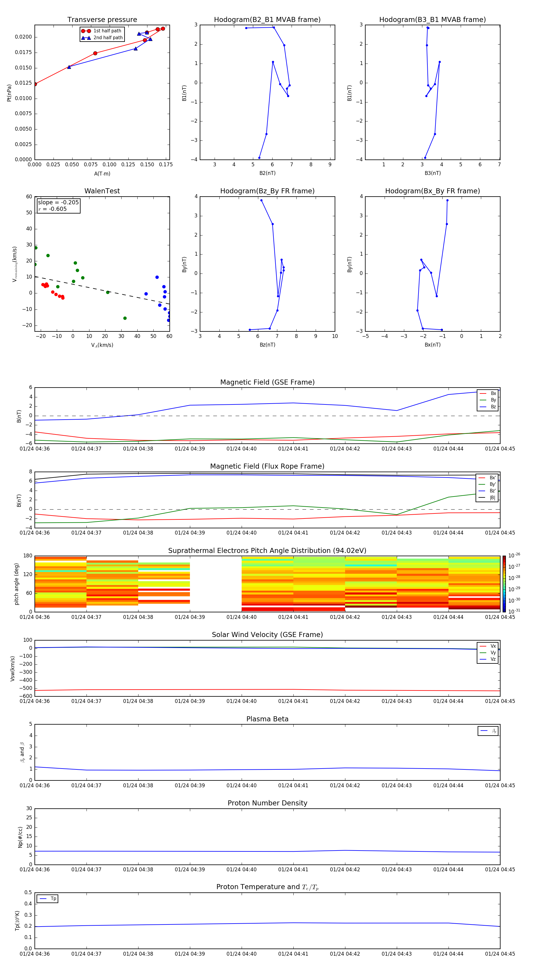Click the "pitch angle (deg)" y-axis label
Screen dimensions: 535x980
16,584
